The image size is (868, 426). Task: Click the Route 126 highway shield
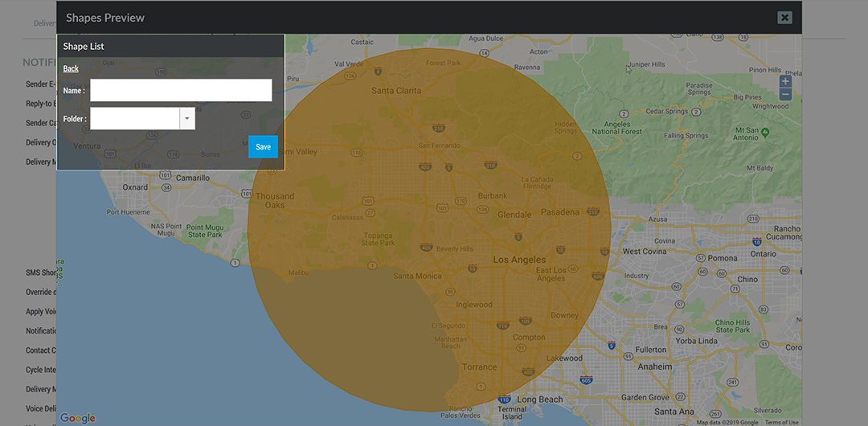pyautogui.click(x=350, y=75)
